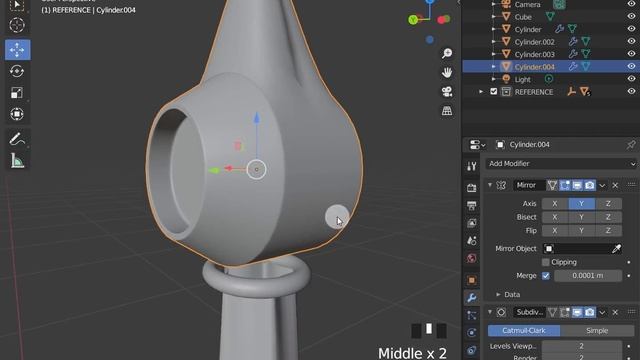Select the Cursor tool in the toolbar
The height and width of the screenshot is (360, 640).
(x=17, y=25)
